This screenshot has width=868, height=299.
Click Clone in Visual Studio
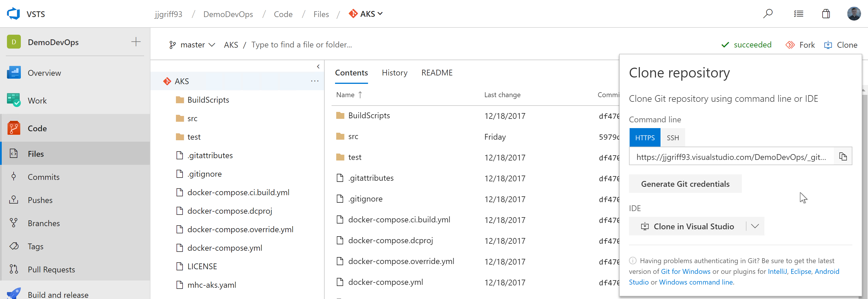687,226
